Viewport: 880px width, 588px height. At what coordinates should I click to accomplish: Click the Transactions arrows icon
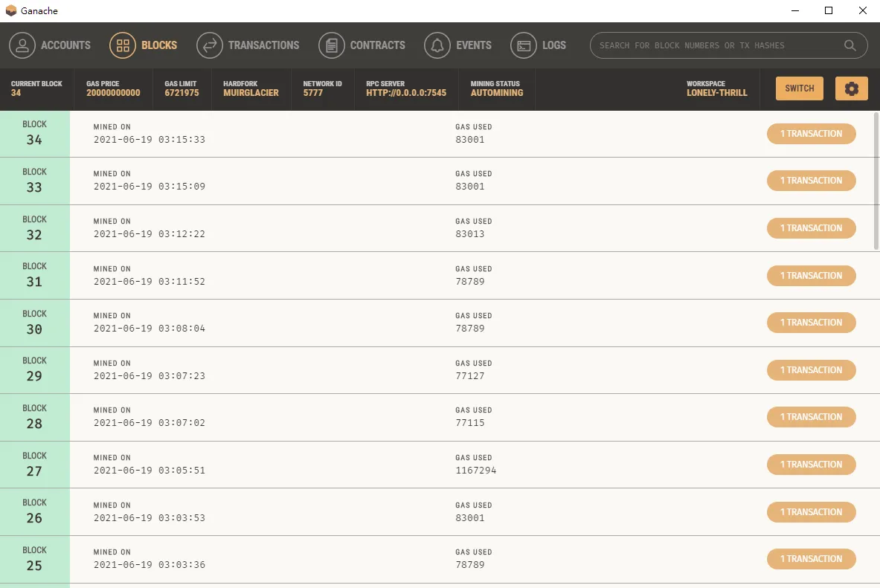pyautogui.click(x=210, y=45)
